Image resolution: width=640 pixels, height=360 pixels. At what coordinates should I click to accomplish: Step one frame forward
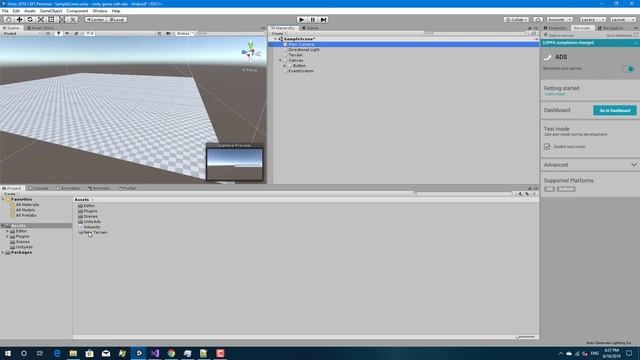pyautogui.click(x=324, y=19)
